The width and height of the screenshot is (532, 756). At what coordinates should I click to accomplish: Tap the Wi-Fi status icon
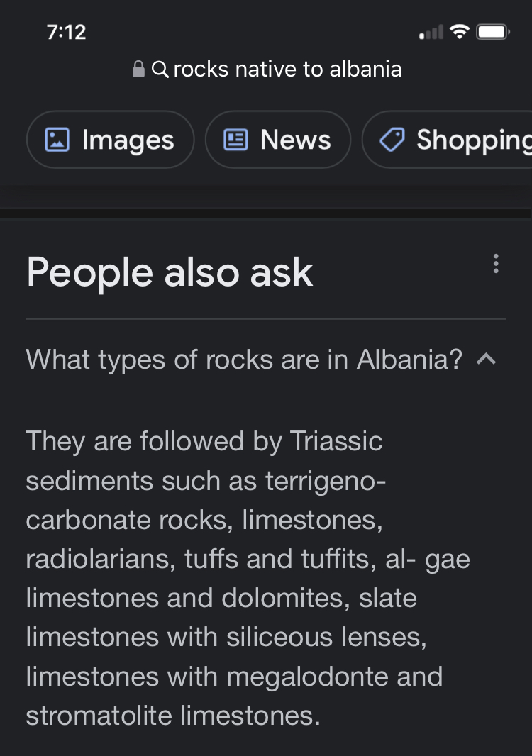point(460,32)
